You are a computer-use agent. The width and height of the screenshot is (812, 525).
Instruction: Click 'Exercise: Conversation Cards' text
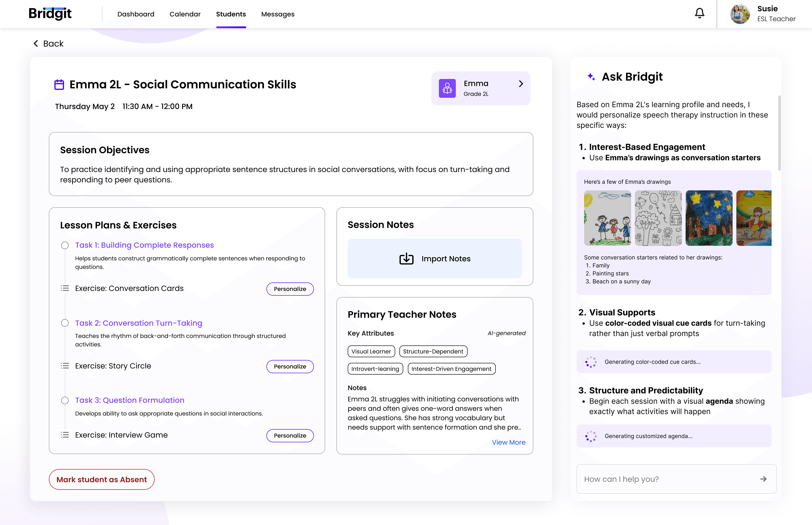129,289
